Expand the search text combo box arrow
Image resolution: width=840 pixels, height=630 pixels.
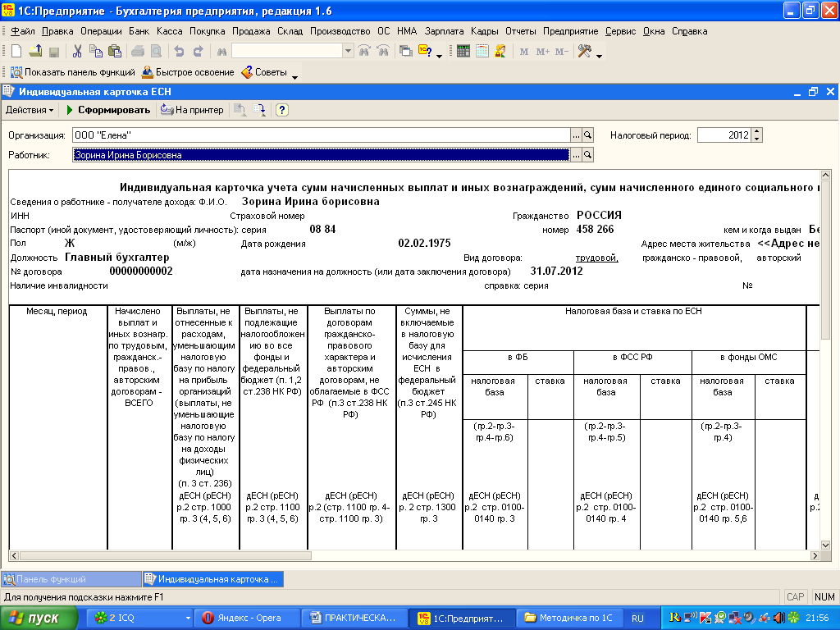pos(348,52)
